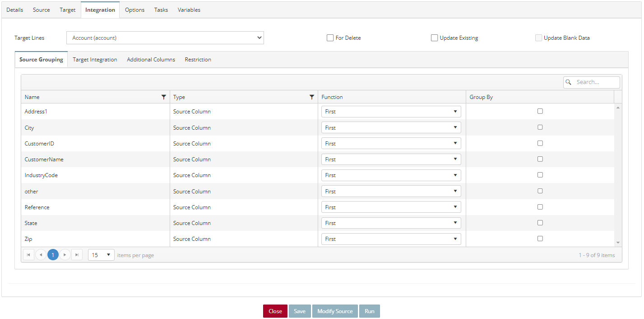Open Function dropdown for CustomerID
This screenshot has height=319, width=644.
[x=391, y=143]
